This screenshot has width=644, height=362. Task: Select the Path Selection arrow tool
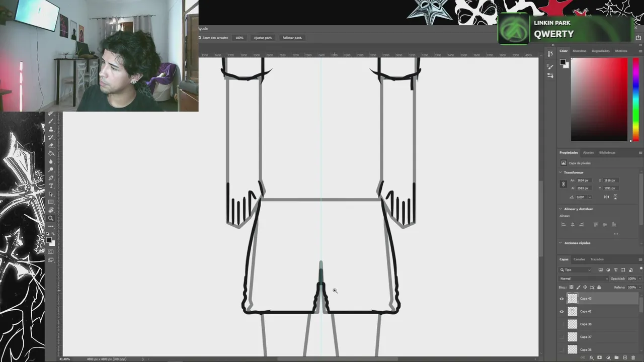click(51, 194)
